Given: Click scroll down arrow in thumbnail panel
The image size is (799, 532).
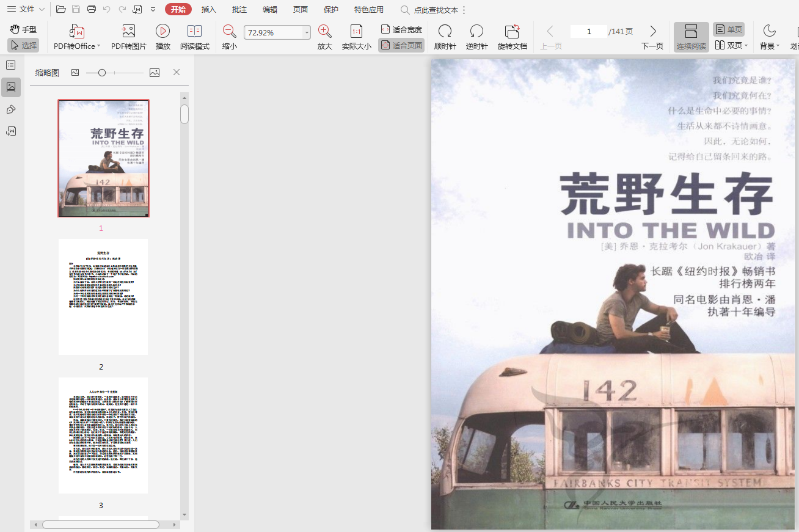Looking at the screenshot, I should coord(184,515).
